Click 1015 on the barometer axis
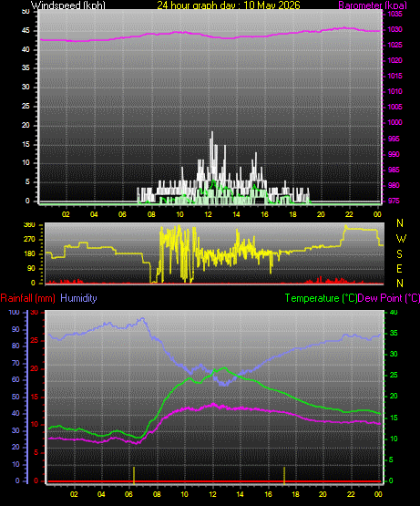The width and height of the screenshot is (420, 506). point(394,76)
